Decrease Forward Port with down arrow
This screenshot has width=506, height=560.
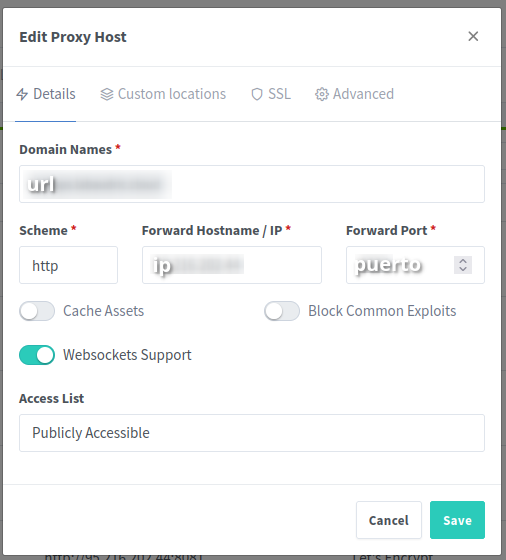[x=463, y=269]
